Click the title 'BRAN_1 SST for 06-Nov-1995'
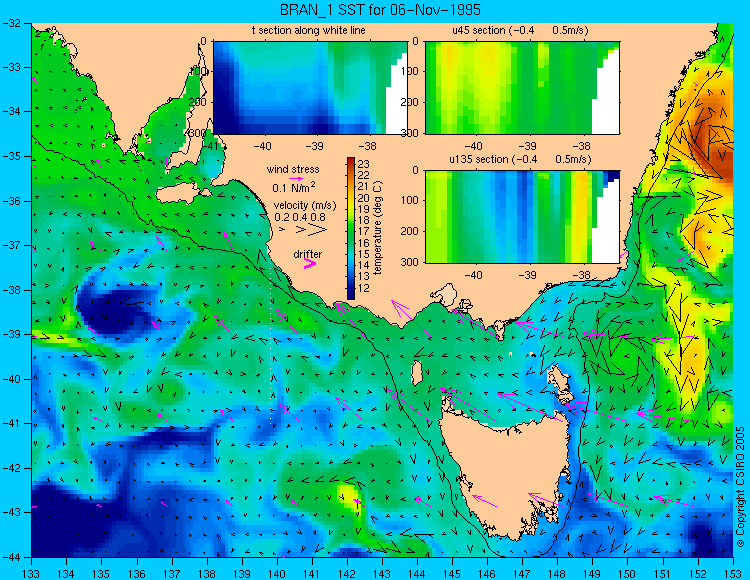Screen dimensions: 750x580 coord(380,10)
